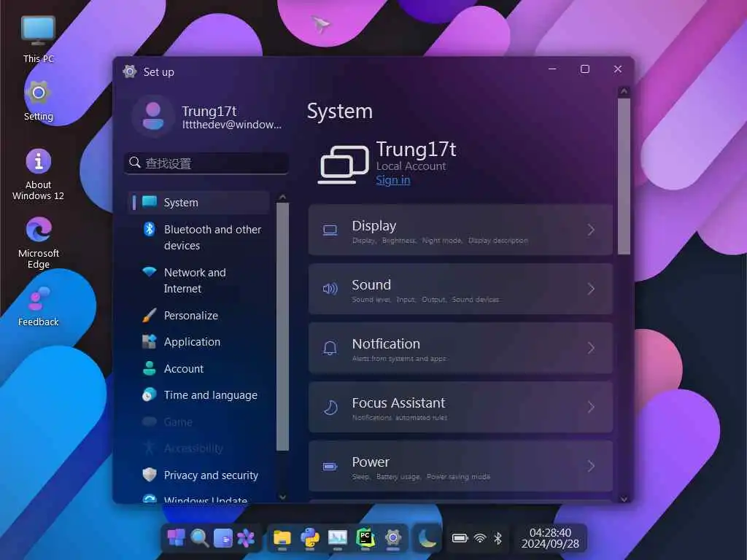Open taskbar search magnifier
This screenshot has height=560, width=747.
200,538
